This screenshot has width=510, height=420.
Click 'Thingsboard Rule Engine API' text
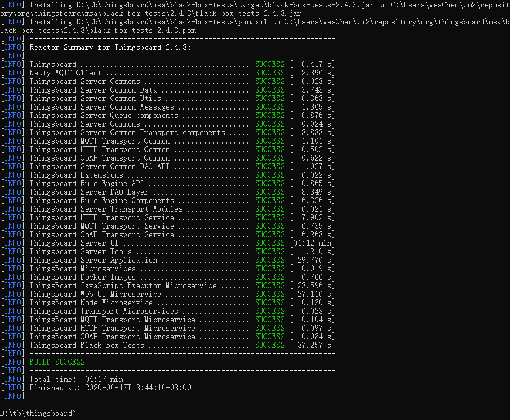(x=87, y=183)
